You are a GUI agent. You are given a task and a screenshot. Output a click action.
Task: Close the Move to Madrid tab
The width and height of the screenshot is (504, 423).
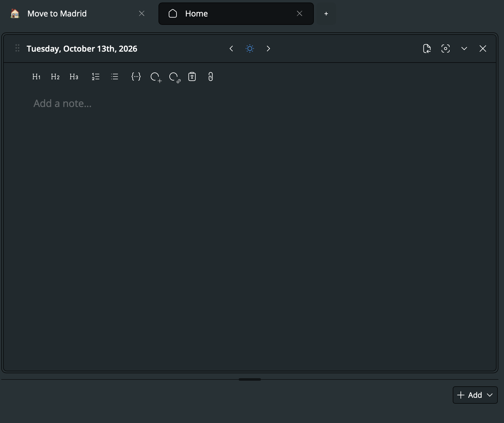pos(142,13)
